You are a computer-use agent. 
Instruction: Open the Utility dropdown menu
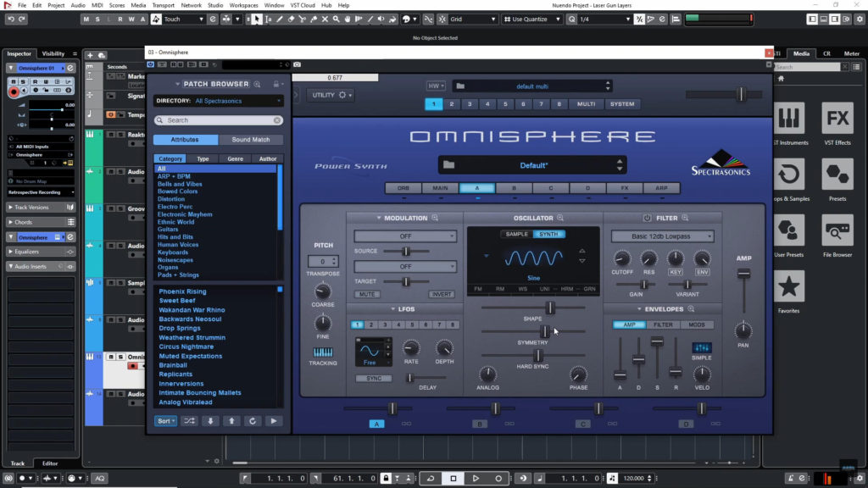tap(331, 95)
